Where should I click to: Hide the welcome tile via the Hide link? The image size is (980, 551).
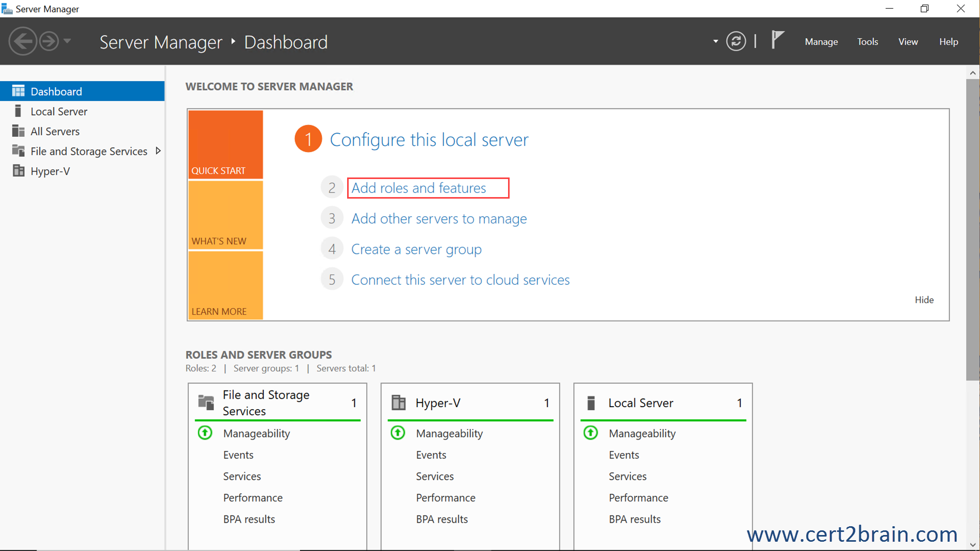click(924, 300)
